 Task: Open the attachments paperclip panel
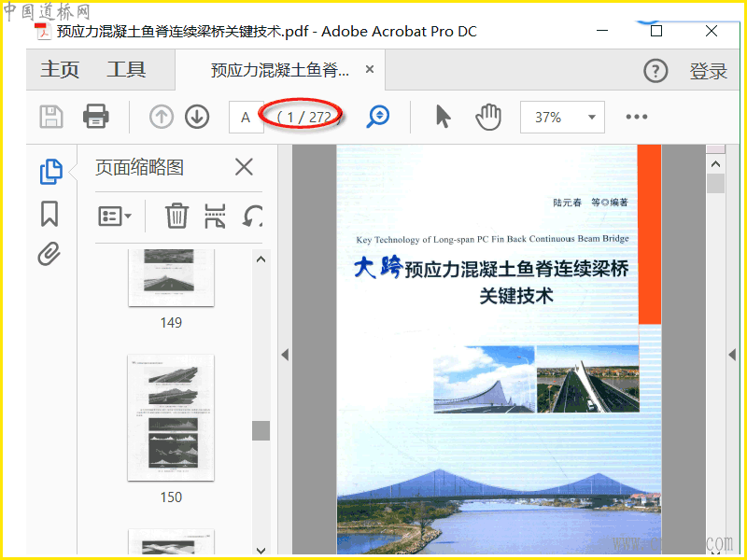(49, 254)
